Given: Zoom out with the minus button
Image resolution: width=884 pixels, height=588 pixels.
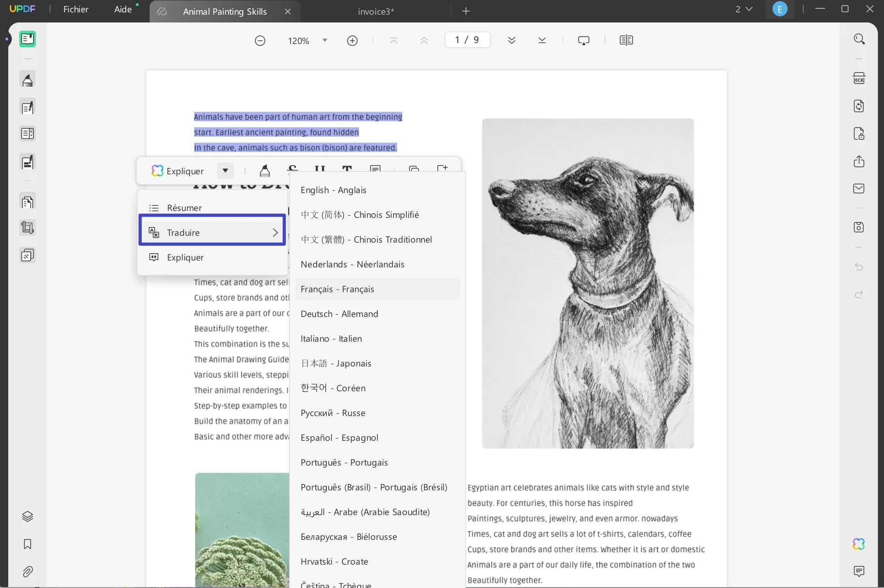Looking at the screenshot, I should point(260,41).
